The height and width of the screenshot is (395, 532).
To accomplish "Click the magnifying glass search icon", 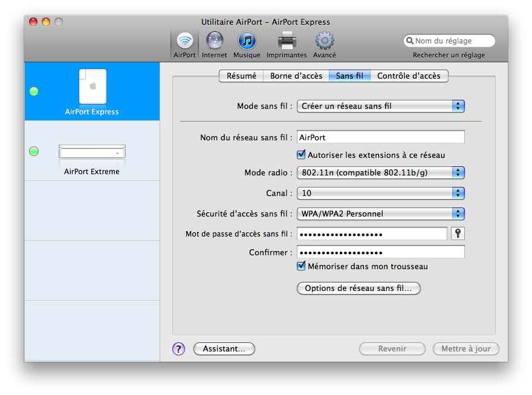I will click(410, 41).
